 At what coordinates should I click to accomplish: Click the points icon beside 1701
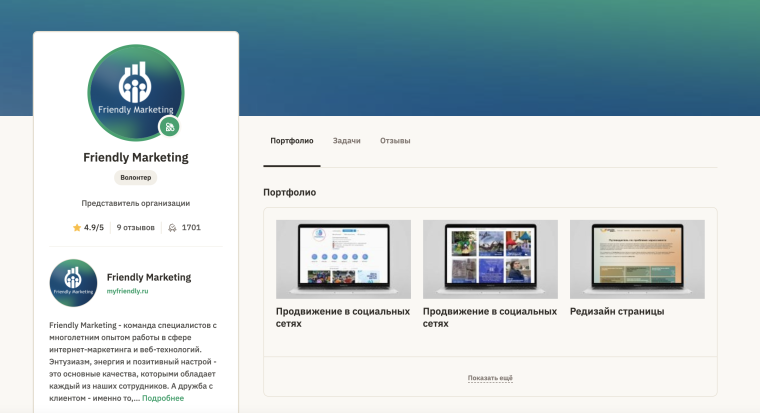tap(173, 228)
